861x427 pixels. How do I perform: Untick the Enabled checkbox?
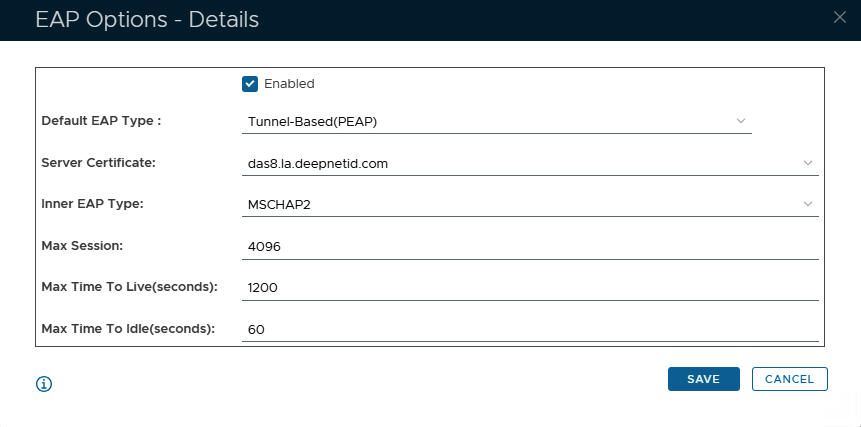click(x=250, y=84)
